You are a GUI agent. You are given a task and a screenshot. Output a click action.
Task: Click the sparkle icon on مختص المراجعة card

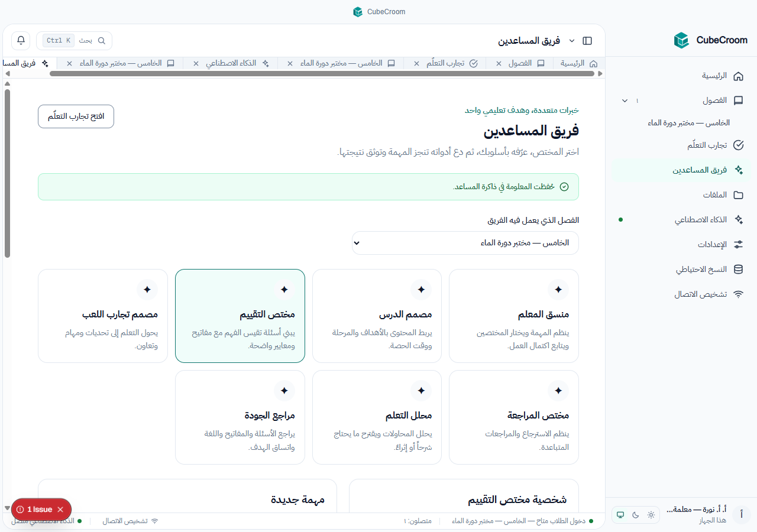pyautogui.click(x=558, y=391)
